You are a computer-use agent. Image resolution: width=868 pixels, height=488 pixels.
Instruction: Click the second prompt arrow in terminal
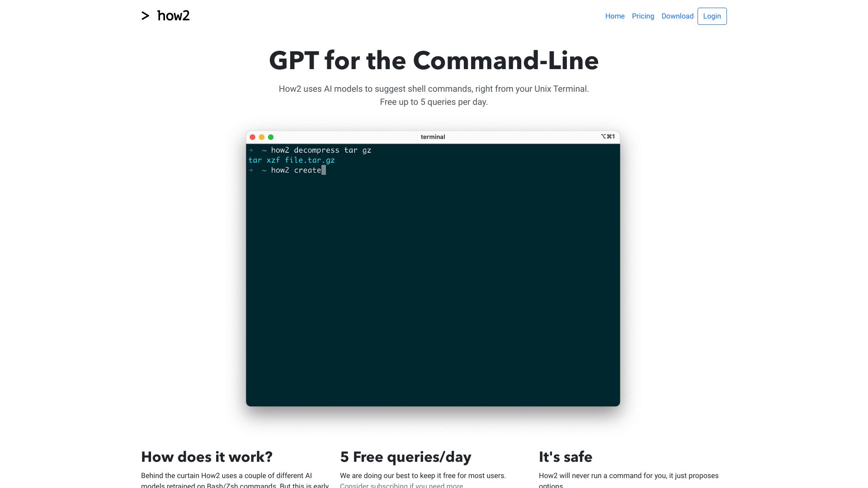251,170
